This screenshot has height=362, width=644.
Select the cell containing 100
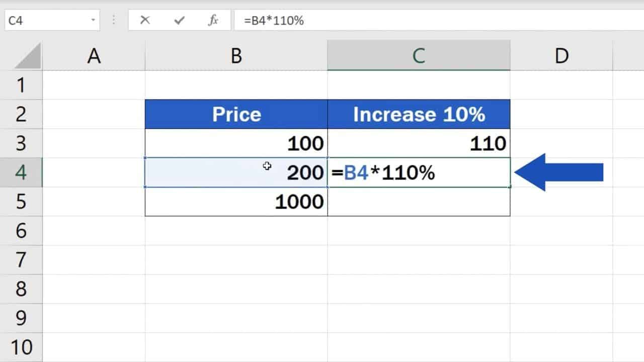tap(236, 144)
